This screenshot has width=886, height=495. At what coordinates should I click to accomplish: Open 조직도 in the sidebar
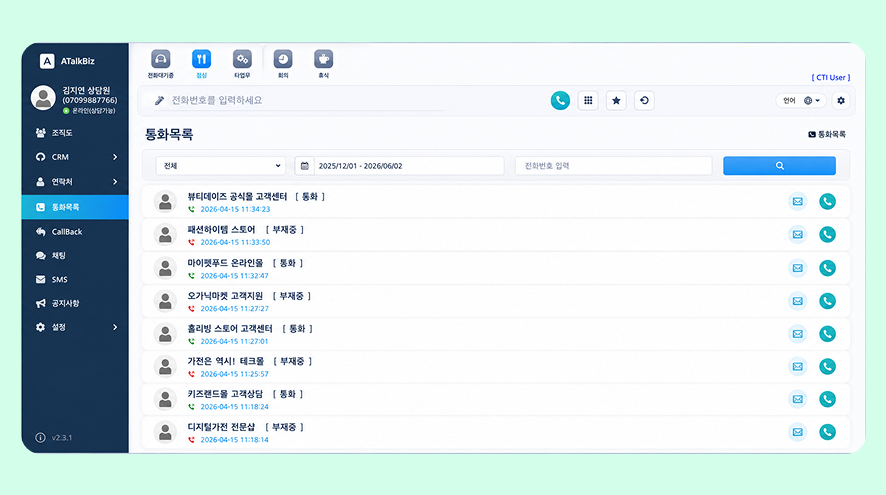click(75, 133)
